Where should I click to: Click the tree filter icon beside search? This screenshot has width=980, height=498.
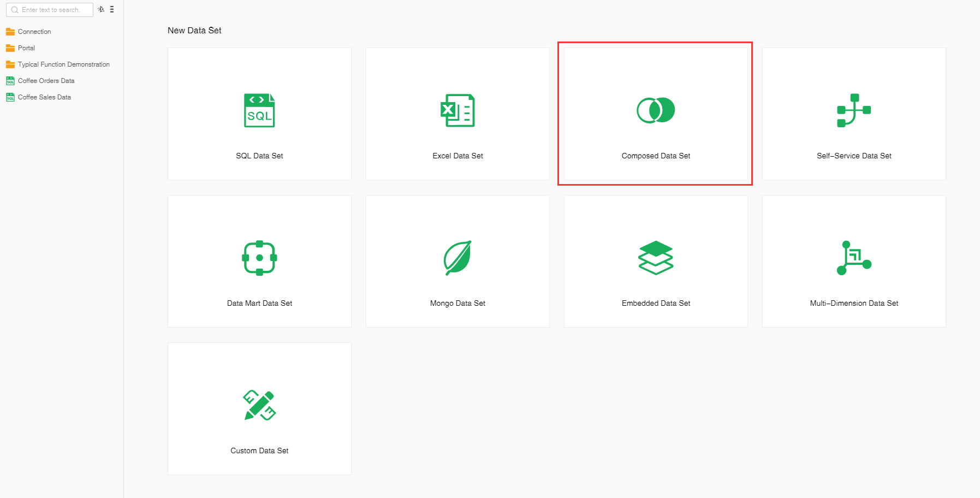(101, 9)
